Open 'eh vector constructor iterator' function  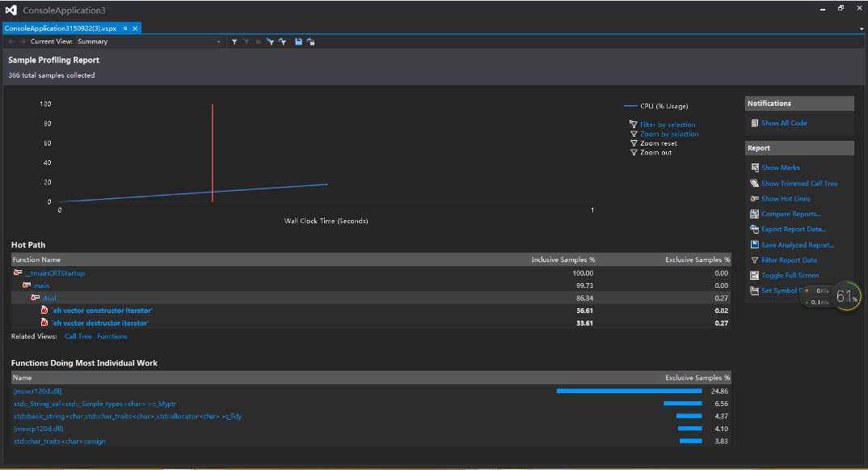tap(102, 311)
